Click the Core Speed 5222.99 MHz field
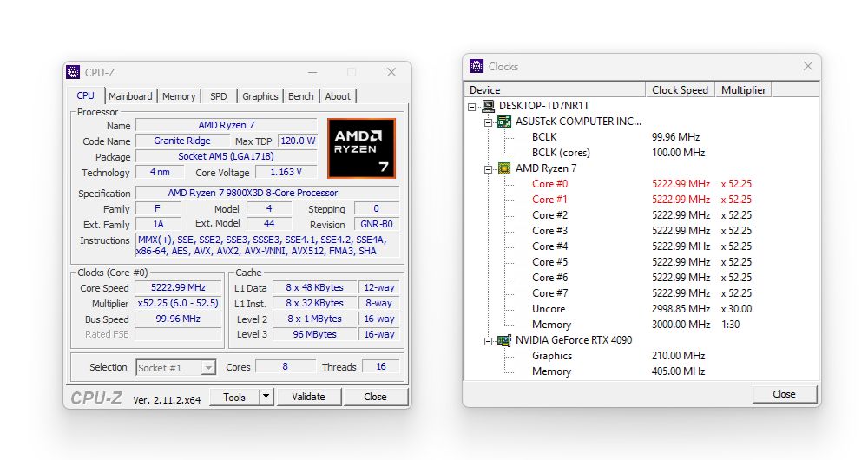Image resolution: width=868 pixels, height=460 pixels. (178, 288)
